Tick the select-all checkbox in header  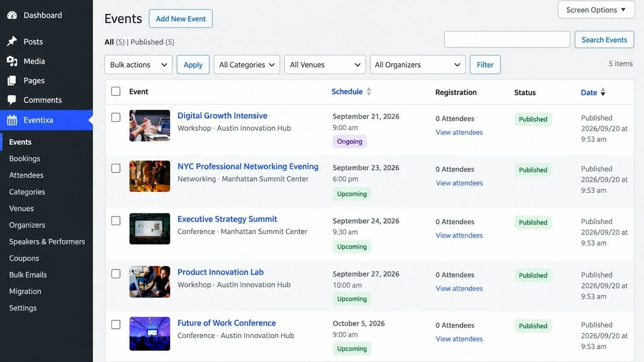(x=116, y=91)
